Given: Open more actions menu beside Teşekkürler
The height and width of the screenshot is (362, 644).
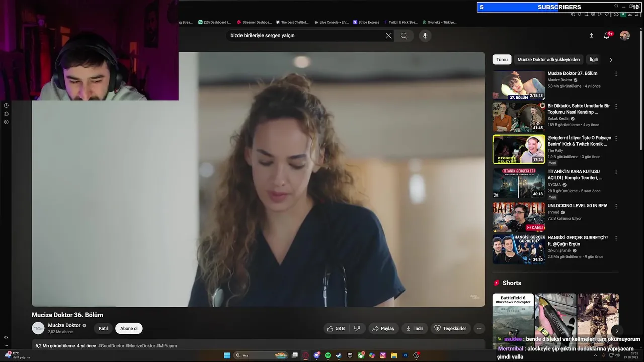Looking at the screenshot, I should click(479, 328).
